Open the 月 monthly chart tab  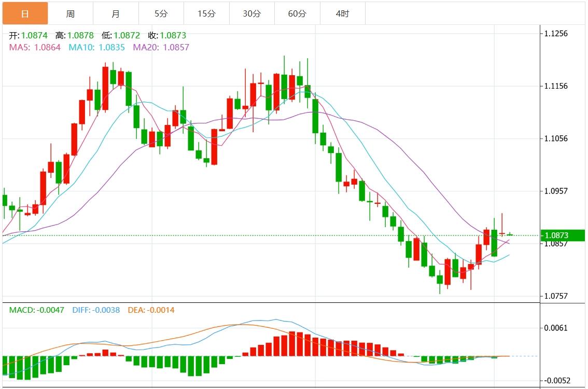tap(116, 13)
